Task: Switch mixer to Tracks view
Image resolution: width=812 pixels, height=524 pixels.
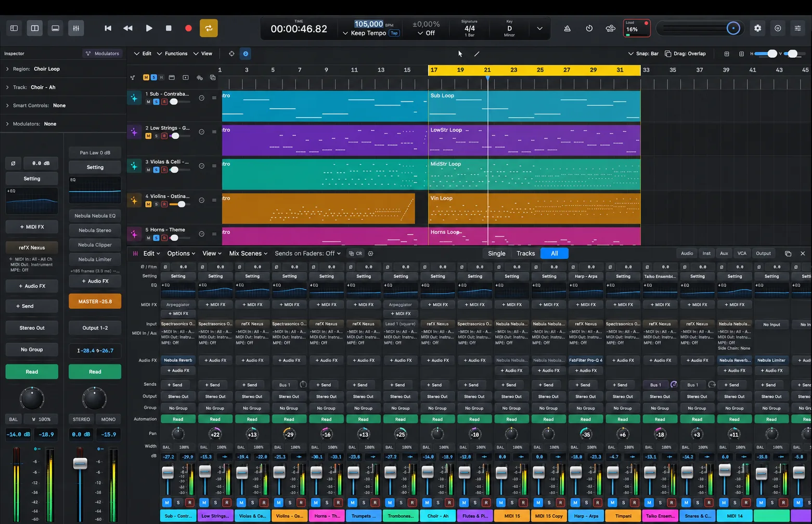Action: (525, 254)
